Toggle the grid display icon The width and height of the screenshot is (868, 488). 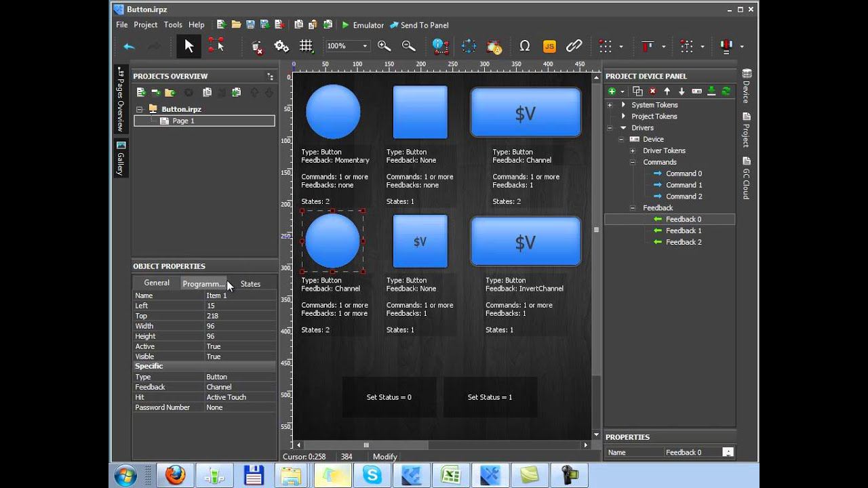pos(306,46)
